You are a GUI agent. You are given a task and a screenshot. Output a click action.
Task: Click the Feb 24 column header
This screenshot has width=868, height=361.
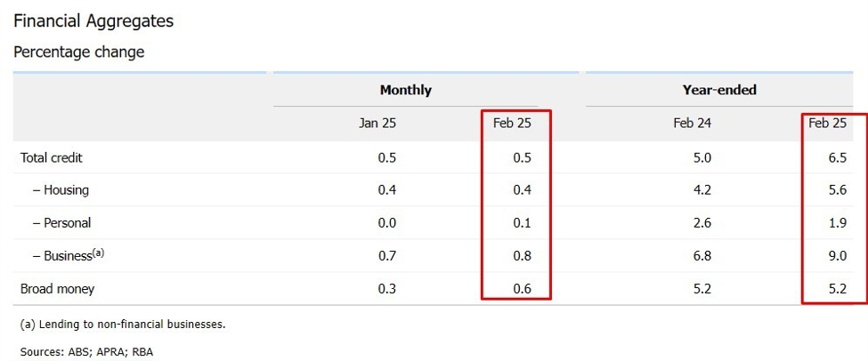tap(692, 124)
